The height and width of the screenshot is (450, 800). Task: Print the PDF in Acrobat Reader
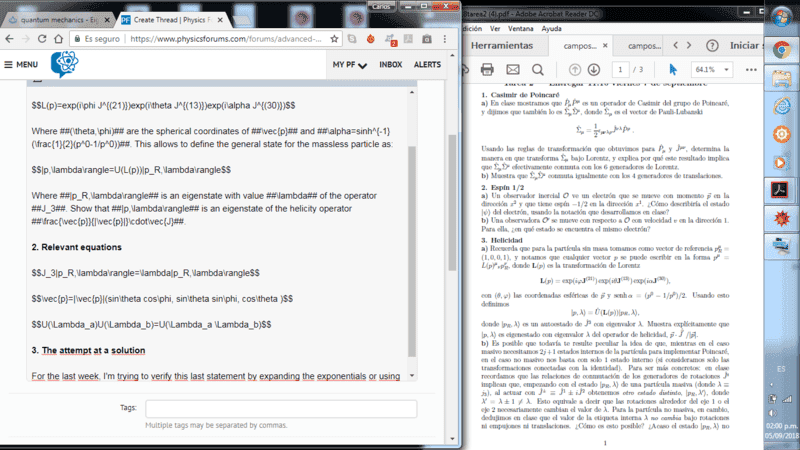pos(487,69)
